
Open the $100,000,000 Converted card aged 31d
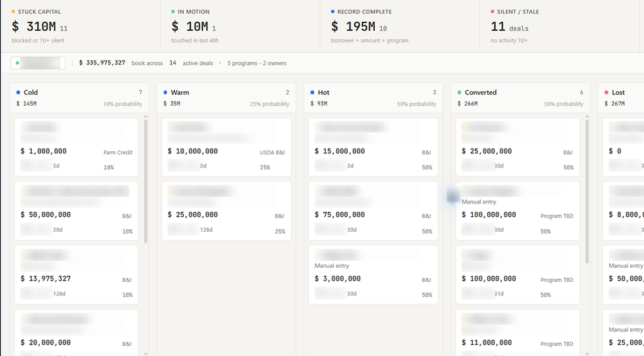point(518,275)
